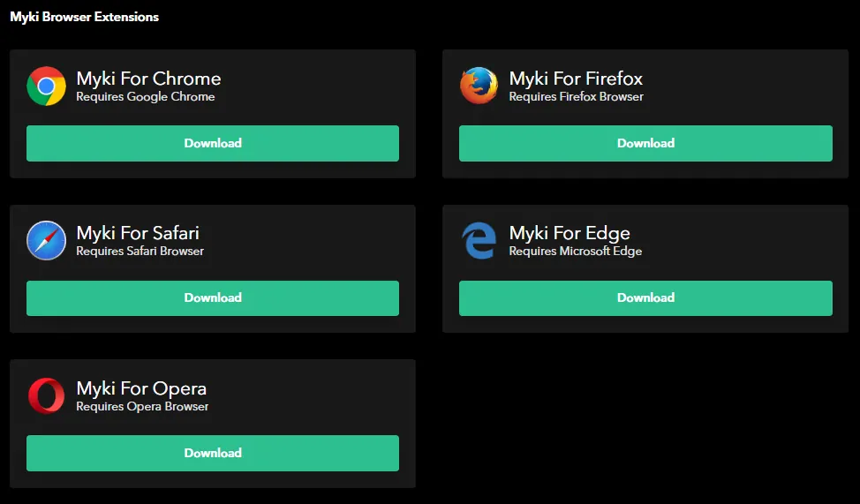Click the Opera logo icon
This screenshot has height=504, width=860.
46,395
